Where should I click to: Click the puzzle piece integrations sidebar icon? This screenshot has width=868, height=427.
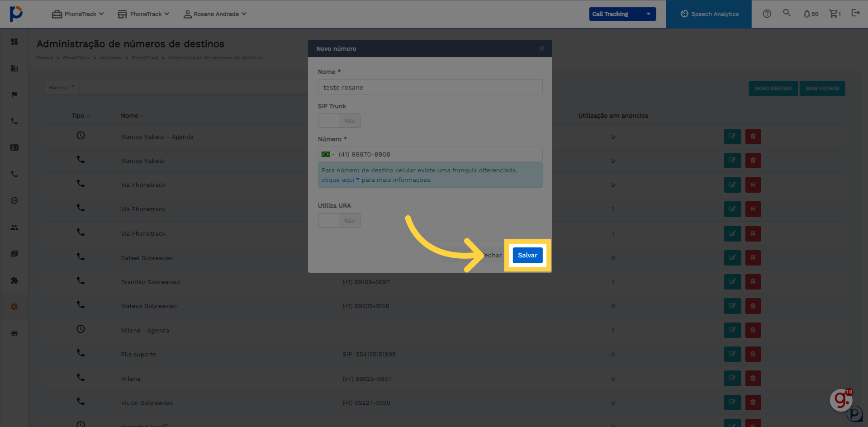point(14,280)
